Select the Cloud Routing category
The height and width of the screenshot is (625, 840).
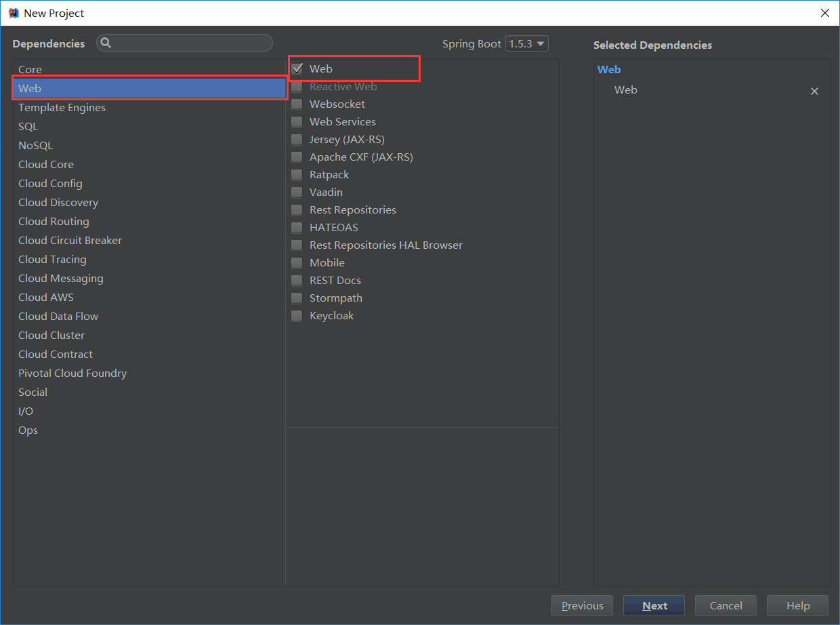coord(149,221)
